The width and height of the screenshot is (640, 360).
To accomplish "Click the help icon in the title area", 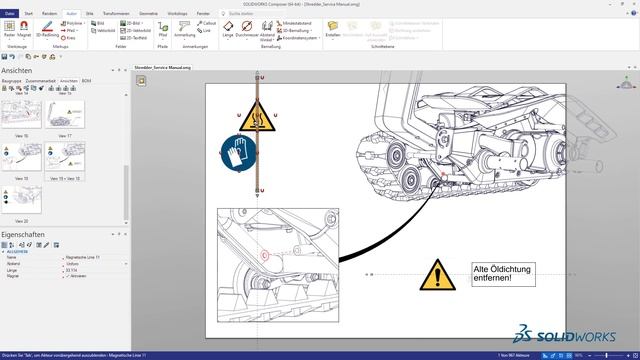I will click(x=634, y=13).
